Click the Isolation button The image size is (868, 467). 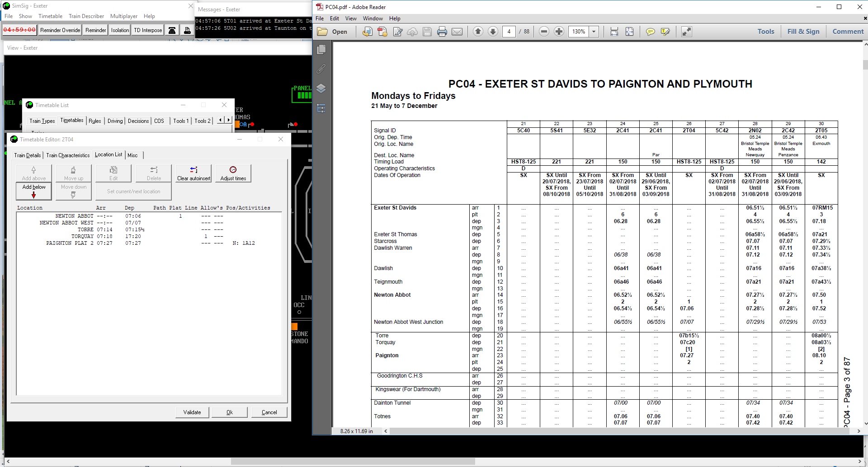(x=120, y=30)
